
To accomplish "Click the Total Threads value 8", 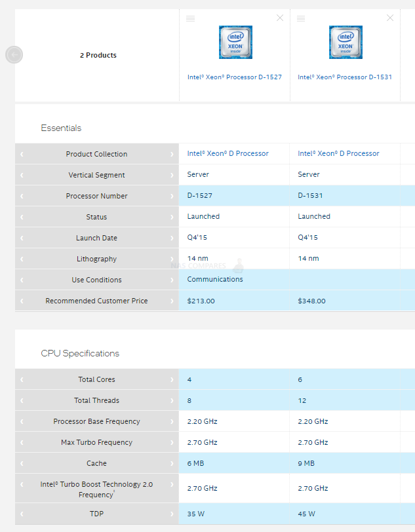I will coord(189,401).
